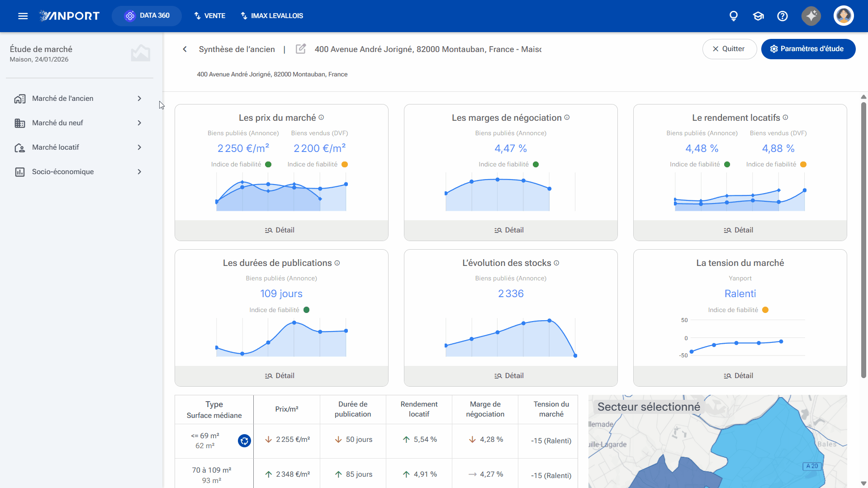868x488 pixels.
Task: Click the lightbulb ideas icon
Action: coord(734,16)
